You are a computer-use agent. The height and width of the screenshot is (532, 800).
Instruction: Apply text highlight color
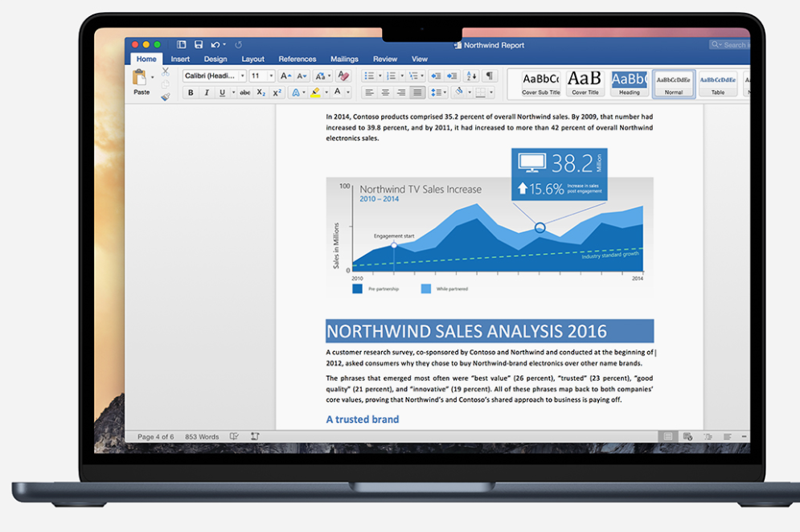point(317,91)
